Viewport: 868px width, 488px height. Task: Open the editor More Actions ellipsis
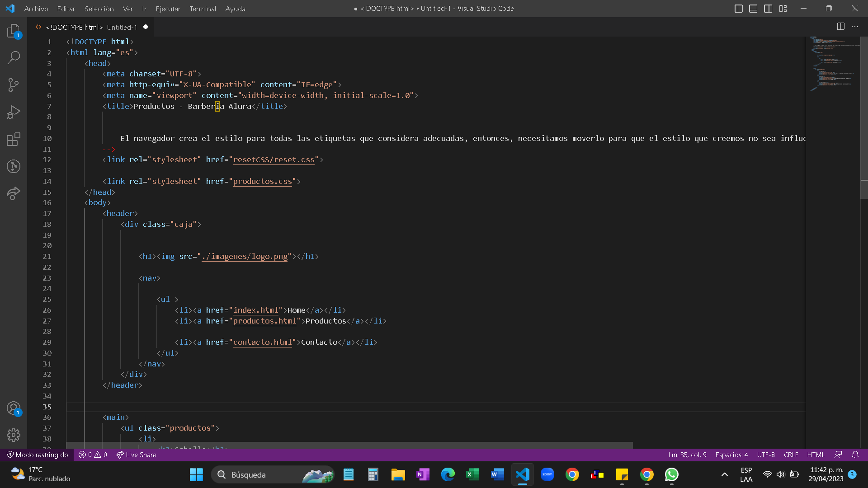pos(855,27)
